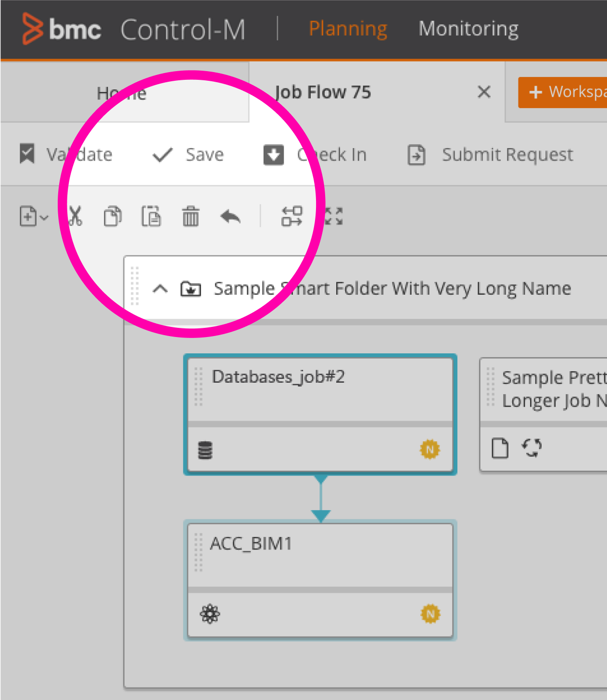Click the Validate label
607x700 pixels.
pos(79,154)
